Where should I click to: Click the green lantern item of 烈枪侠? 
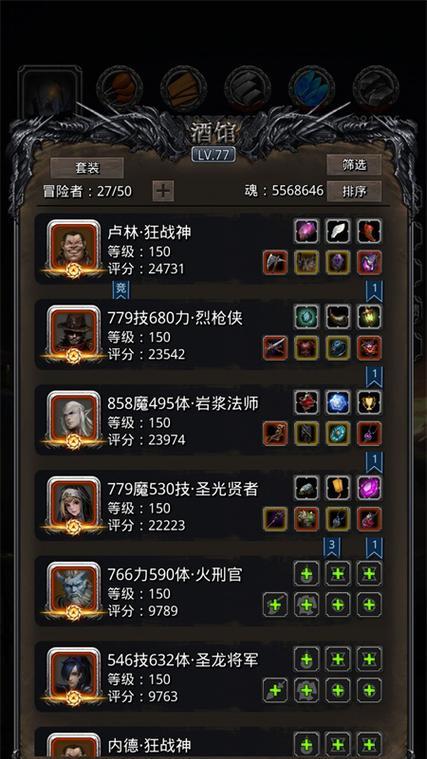coord(369,317)
